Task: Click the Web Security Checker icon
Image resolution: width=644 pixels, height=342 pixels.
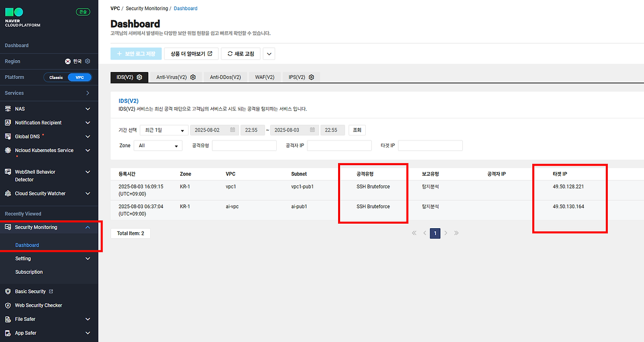Action: point(8,305)
